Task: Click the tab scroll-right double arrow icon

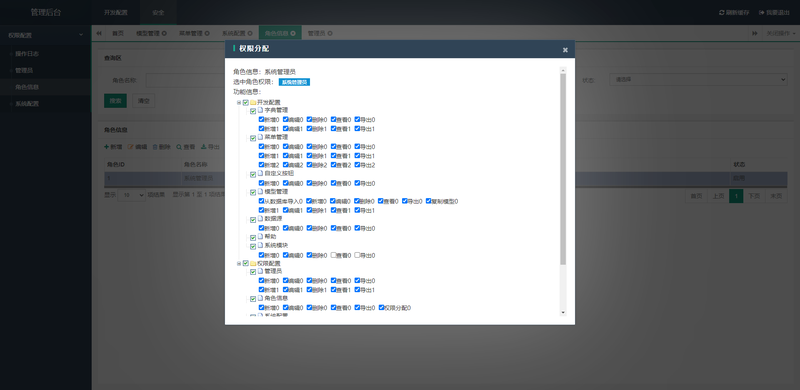Action: pyautogui.click(x=754, y=33)
